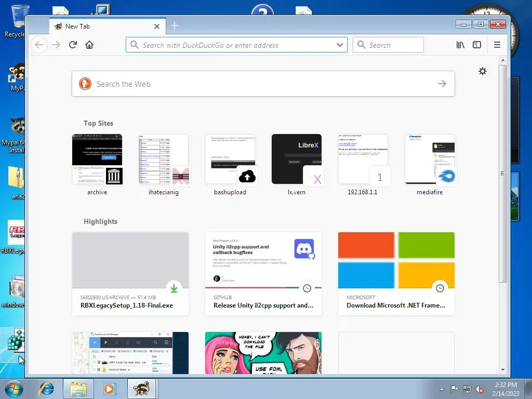Image resolution: width=532 pixels, height=399 pixels.
Task: Open Windows Explorer from the taskbar
Action: (78, 389)
